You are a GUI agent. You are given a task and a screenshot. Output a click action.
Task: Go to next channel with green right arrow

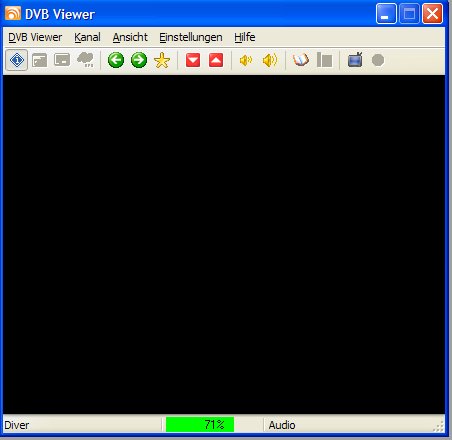tap(139, 60)
